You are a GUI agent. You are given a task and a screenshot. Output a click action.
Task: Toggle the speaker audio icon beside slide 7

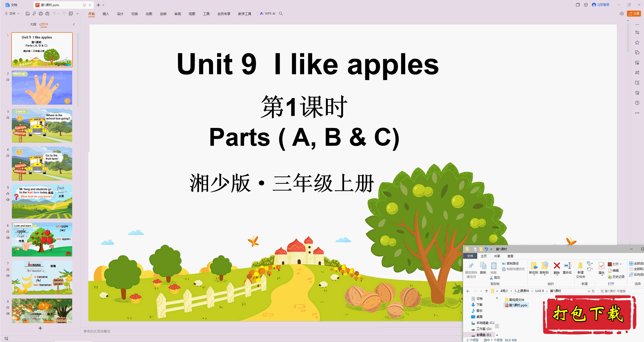point(8,276)
